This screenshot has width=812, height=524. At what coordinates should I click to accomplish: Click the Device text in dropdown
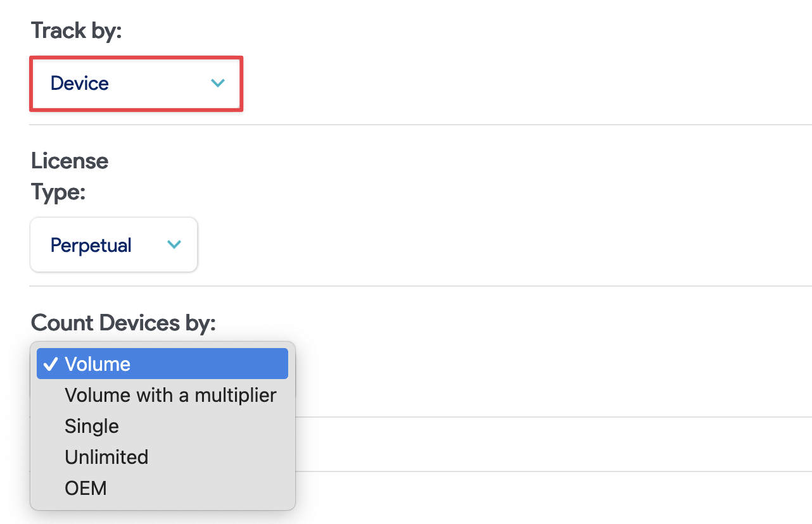click(x=80, y=84)
